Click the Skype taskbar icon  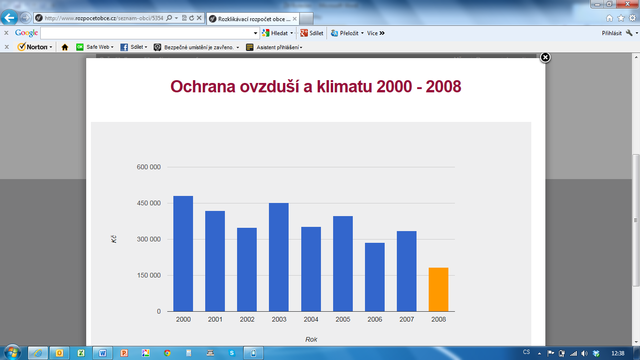[x=232, y=353]
